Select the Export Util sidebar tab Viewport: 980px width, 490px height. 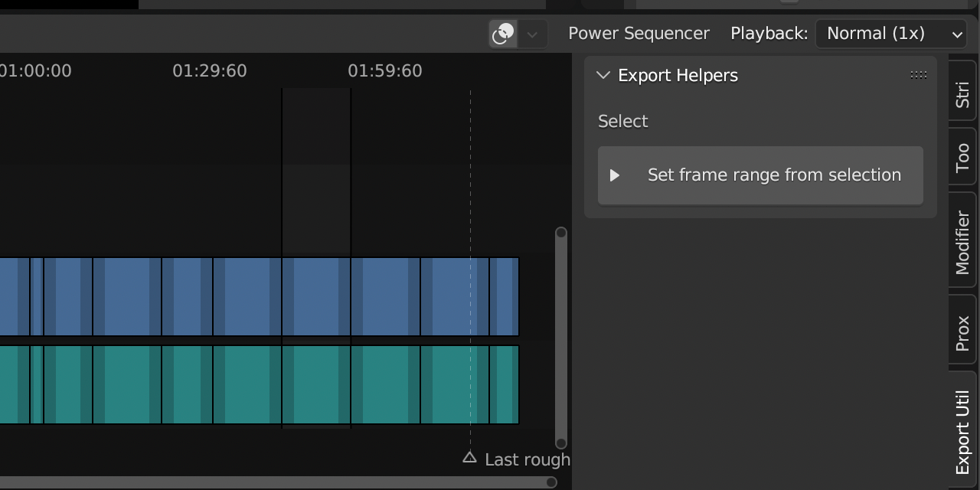[x=962, y=425]
